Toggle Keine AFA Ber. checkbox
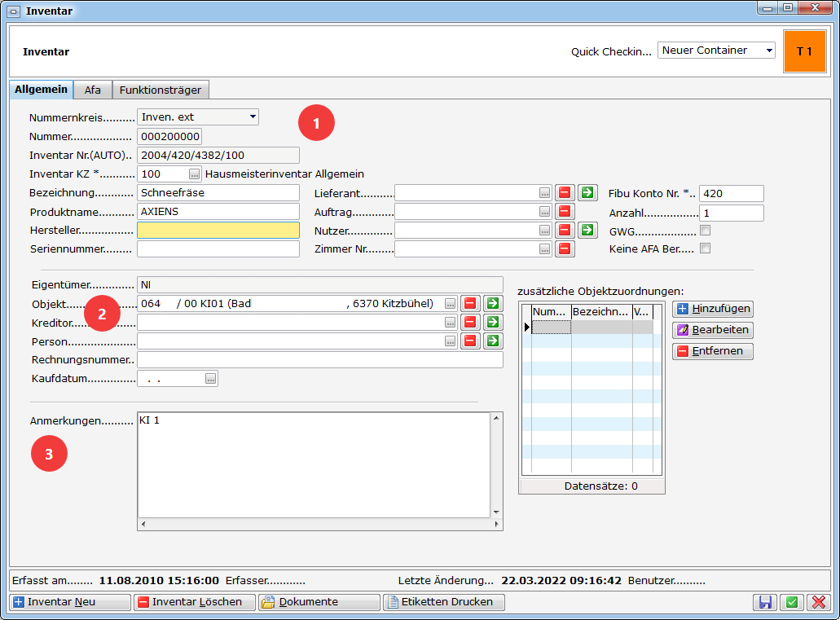840x620 pixels. pos(706,248)
